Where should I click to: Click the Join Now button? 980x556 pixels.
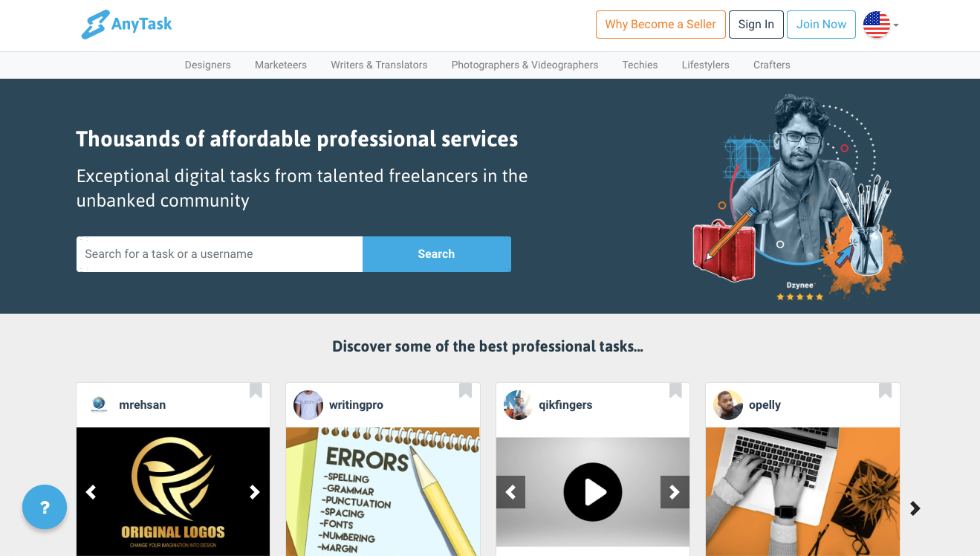(x=821, y=25)
